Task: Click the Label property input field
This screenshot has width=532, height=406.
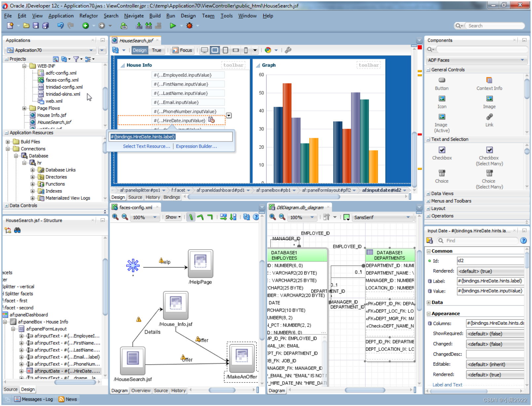Action: 490,281
